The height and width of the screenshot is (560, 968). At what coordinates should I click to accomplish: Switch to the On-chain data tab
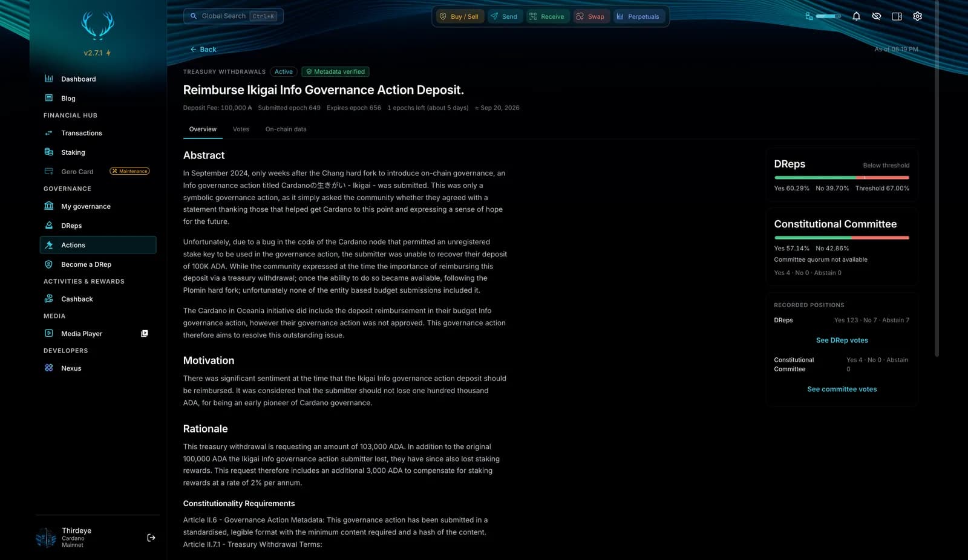[x=286, y=129]
